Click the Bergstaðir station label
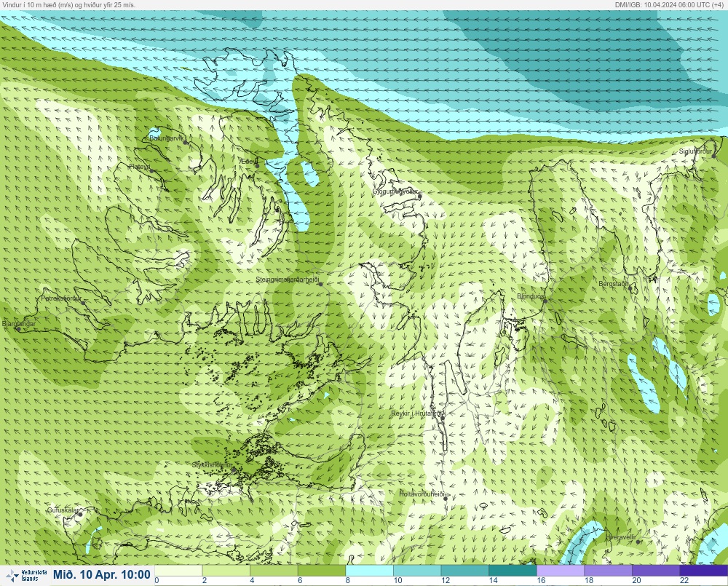728x586 pixels. (x=614, y=284)
